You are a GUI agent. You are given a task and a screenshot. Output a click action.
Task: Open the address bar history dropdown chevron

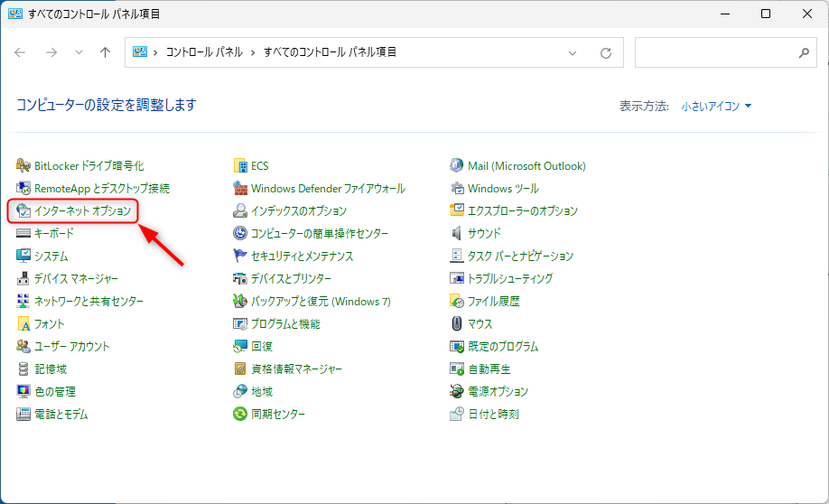tap(573, 52)
